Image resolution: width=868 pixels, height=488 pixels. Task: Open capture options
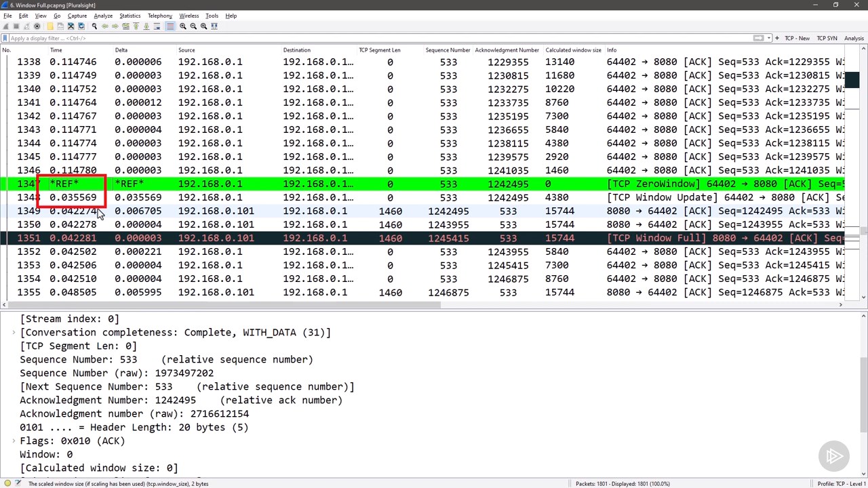click(37, 26)
